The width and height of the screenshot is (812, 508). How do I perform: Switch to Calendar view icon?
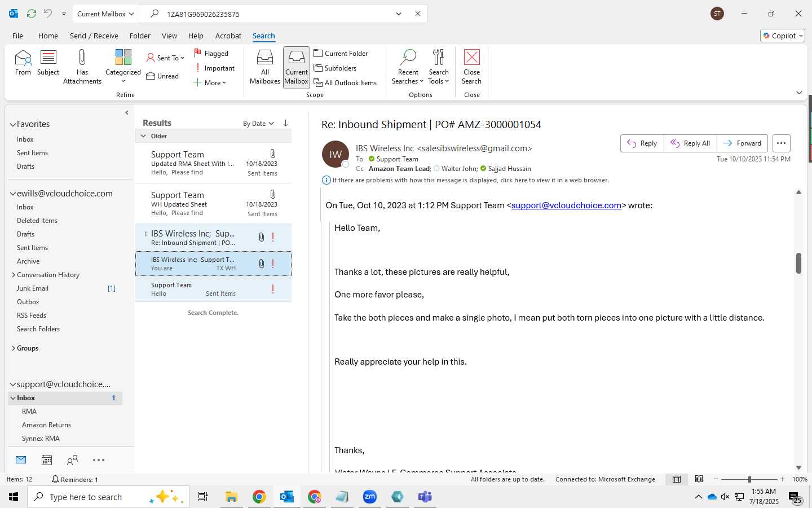47,460
